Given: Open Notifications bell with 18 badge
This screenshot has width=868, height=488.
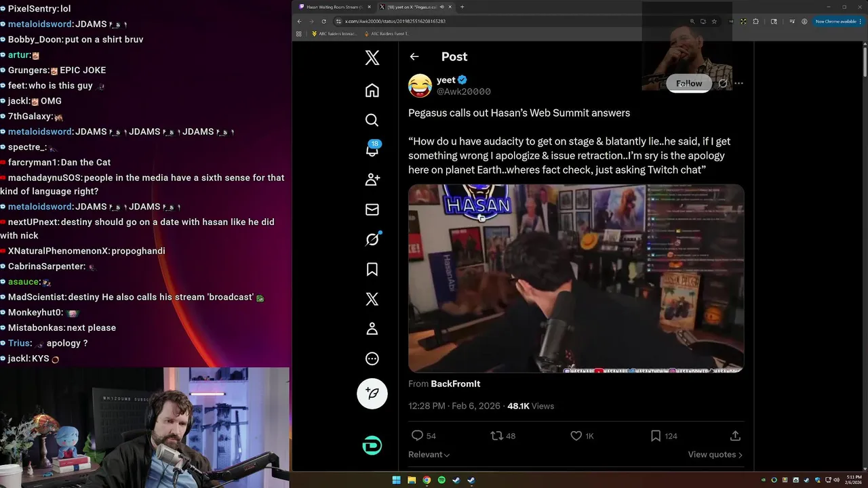Looking at the screenshot, I should coord(372,149).
